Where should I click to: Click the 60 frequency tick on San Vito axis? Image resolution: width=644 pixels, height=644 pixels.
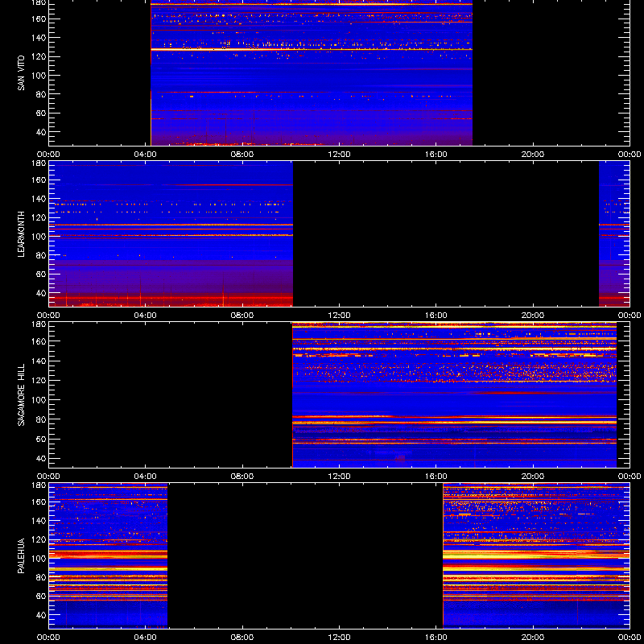click(42, 113)
